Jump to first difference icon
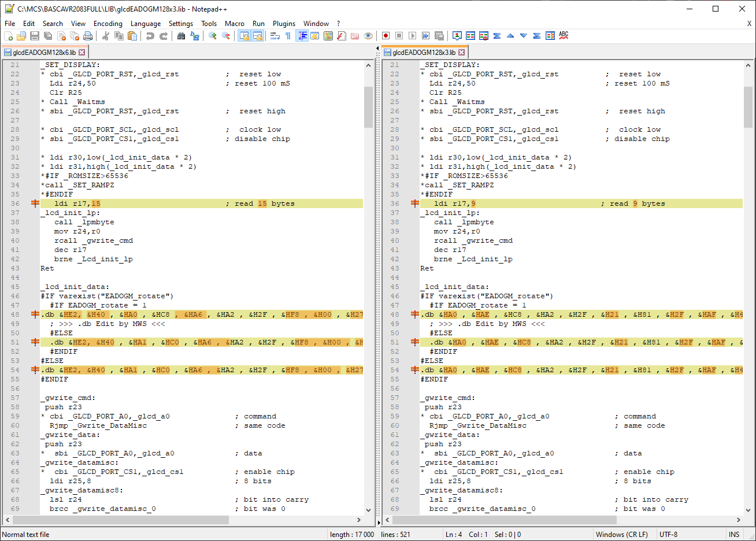 497,36
